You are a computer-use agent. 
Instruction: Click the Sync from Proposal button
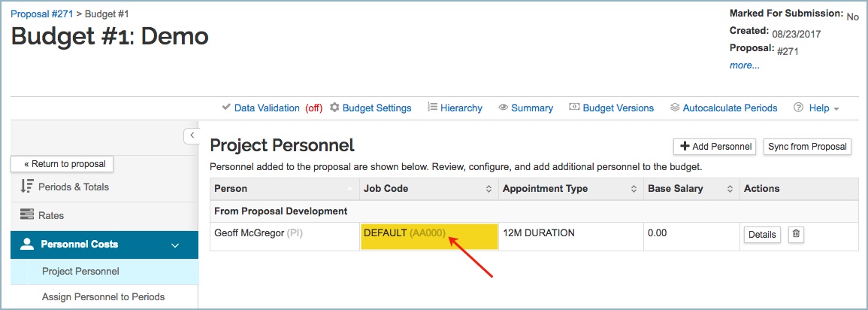click(x=807, y=147)
